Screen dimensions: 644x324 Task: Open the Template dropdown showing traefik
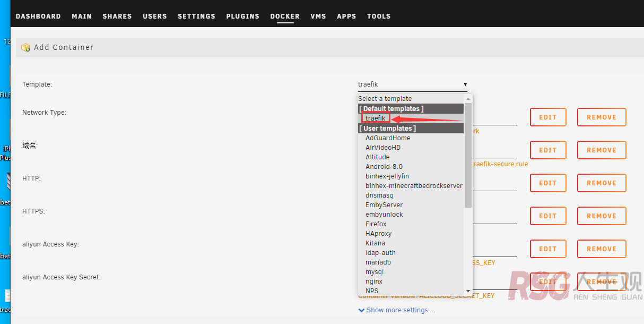(413, 84)
